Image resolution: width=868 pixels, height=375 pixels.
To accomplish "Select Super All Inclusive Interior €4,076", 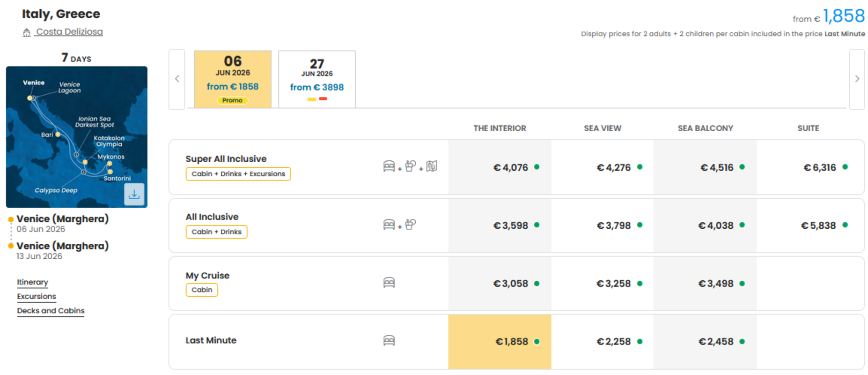I will (x=500, y=167).
